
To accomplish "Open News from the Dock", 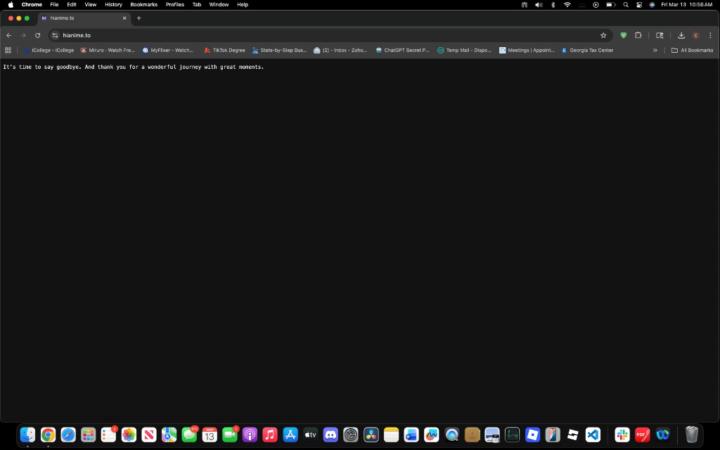I will click(149, 434).
